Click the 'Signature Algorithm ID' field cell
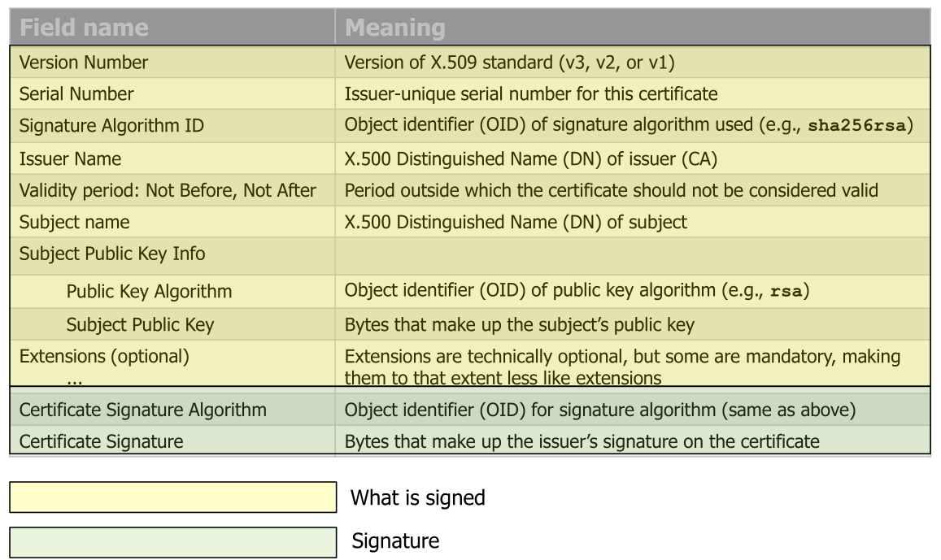 (x=111, y=126)
